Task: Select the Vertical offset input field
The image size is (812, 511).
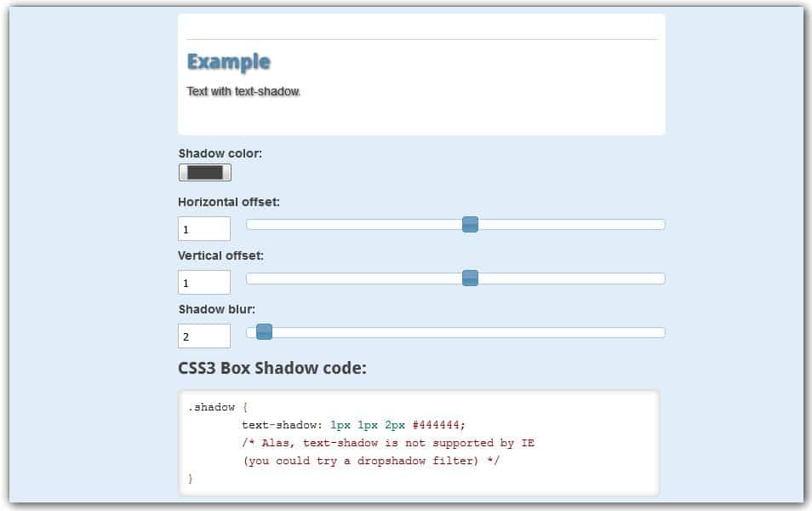Action: [204, 282]
